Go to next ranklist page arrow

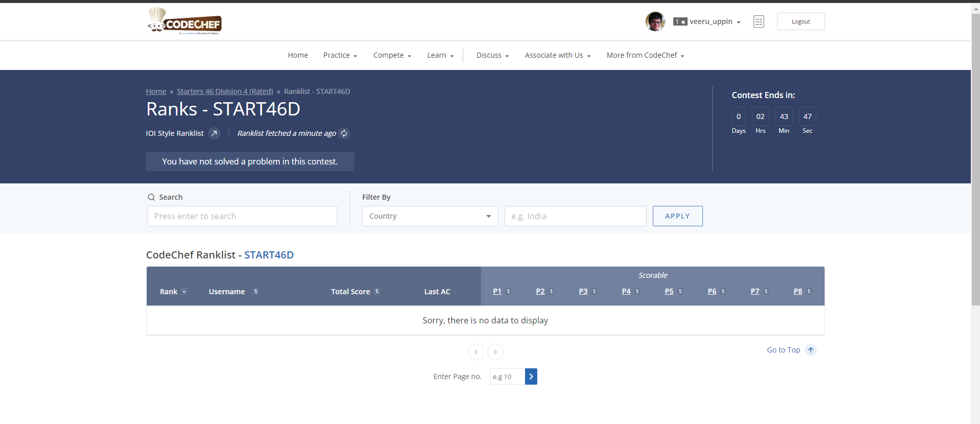click(x=495, y=352)
